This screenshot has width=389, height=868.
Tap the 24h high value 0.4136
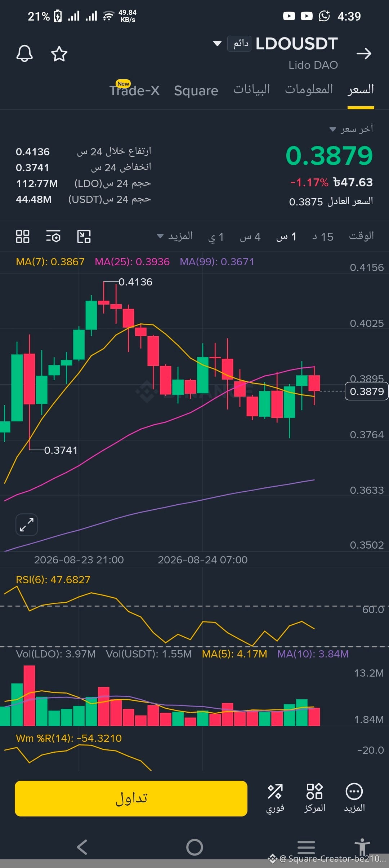[x=33, y=152]
